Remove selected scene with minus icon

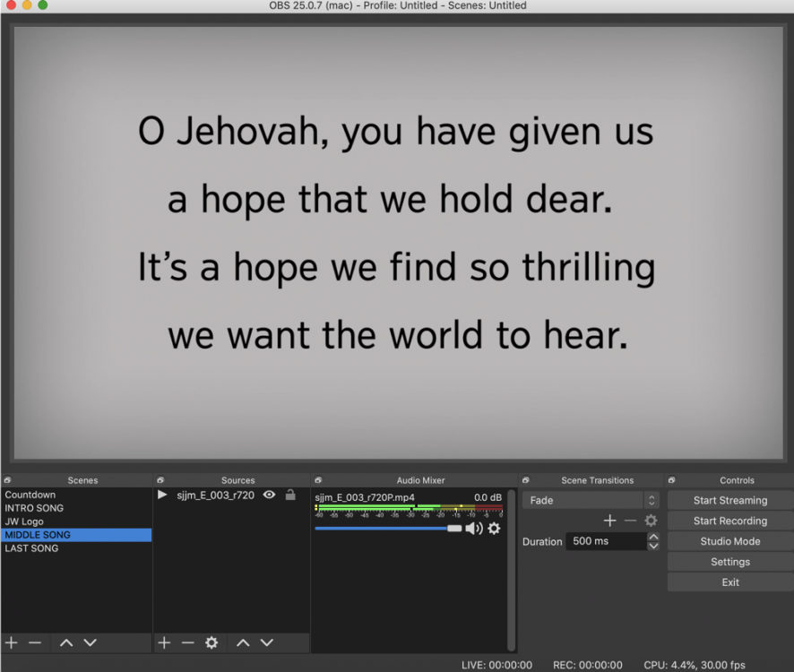pos(35,642)
